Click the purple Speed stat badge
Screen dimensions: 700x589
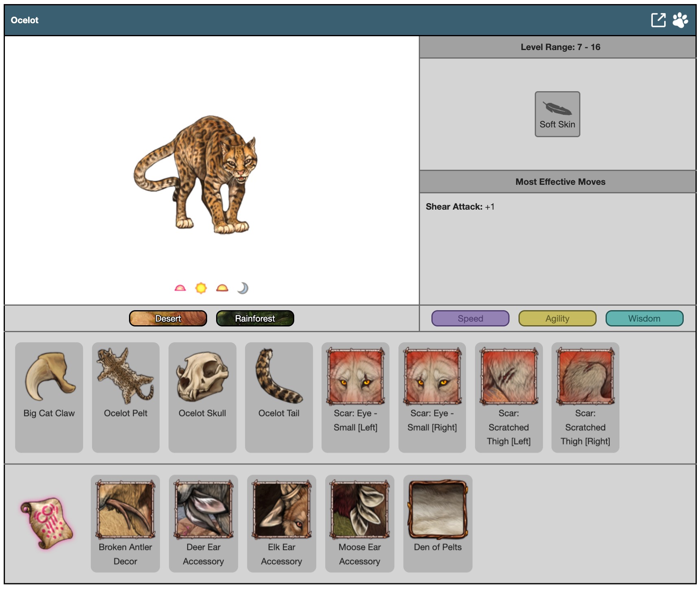(x=470, y=318)
